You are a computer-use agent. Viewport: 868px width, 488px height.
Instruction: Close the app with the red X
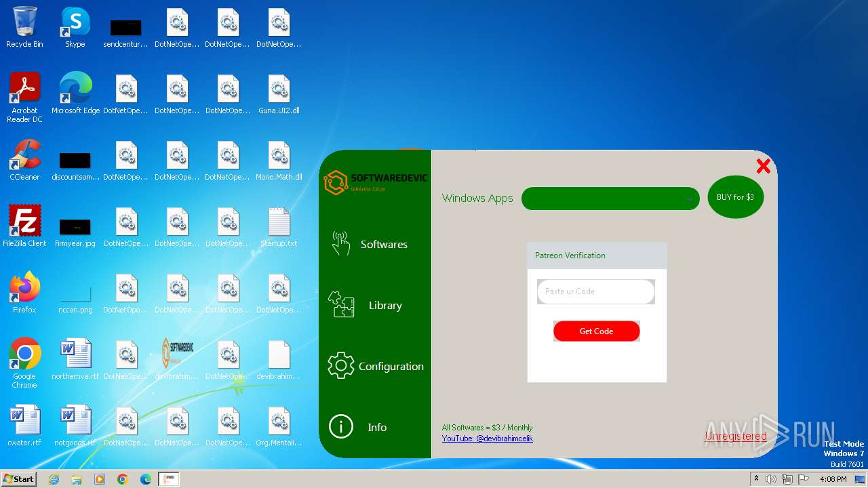763,166
